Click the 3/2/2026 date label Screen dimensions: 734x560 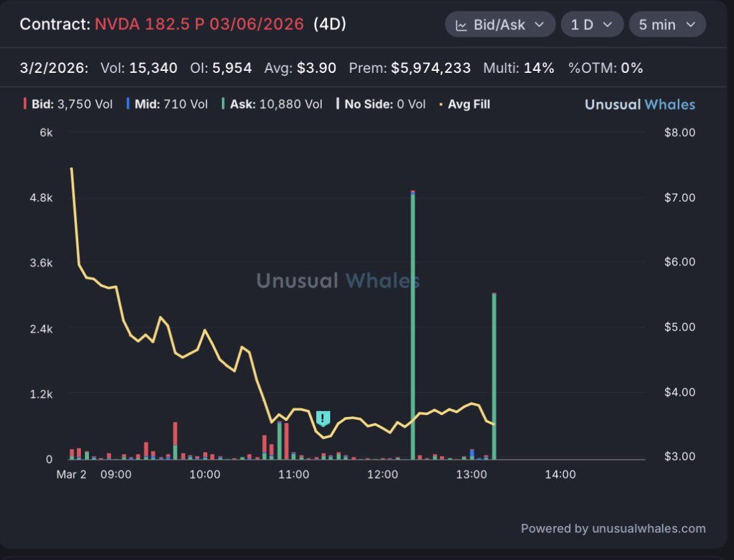(54, 68)
